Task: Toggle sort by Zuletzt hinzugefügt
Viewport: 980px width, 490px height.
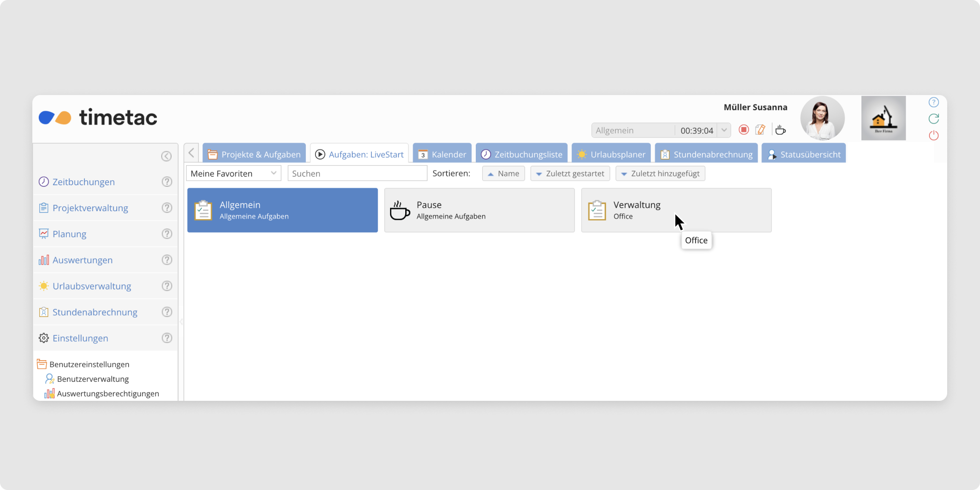Action: point(660,173)
